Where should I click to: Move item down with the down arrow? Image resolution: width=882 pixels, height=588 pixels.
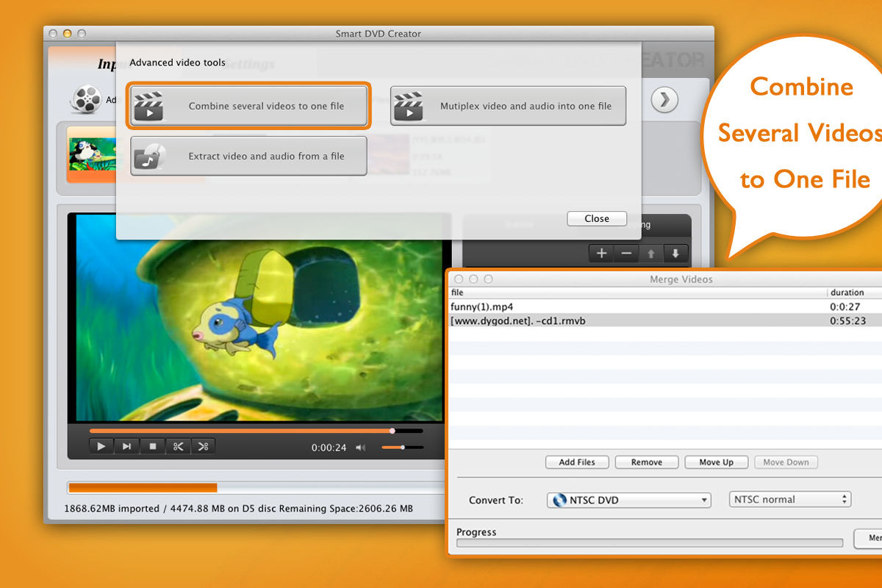point(676,254)
